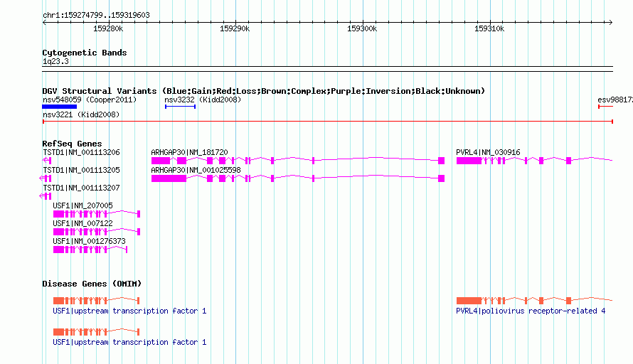
Task: Click the USF1 NM_007122 magenta gene glyph
Action: (97, 232)
